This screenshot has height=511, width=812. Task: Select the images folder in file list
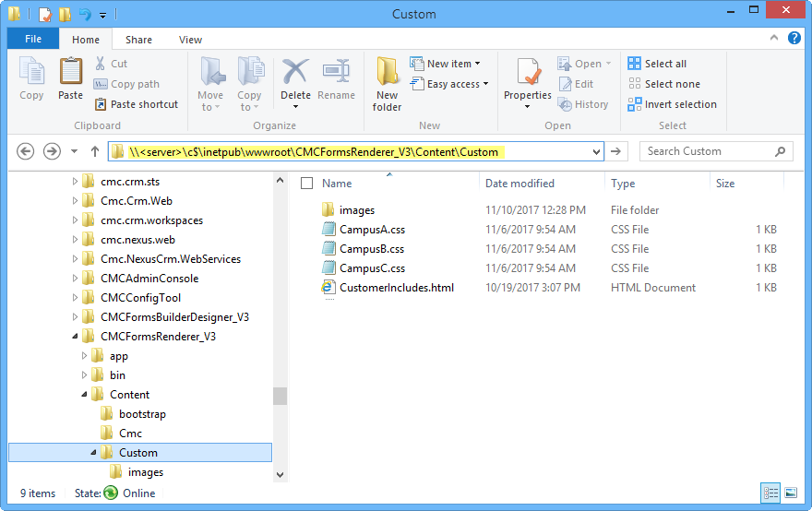[x=357, y=210]
